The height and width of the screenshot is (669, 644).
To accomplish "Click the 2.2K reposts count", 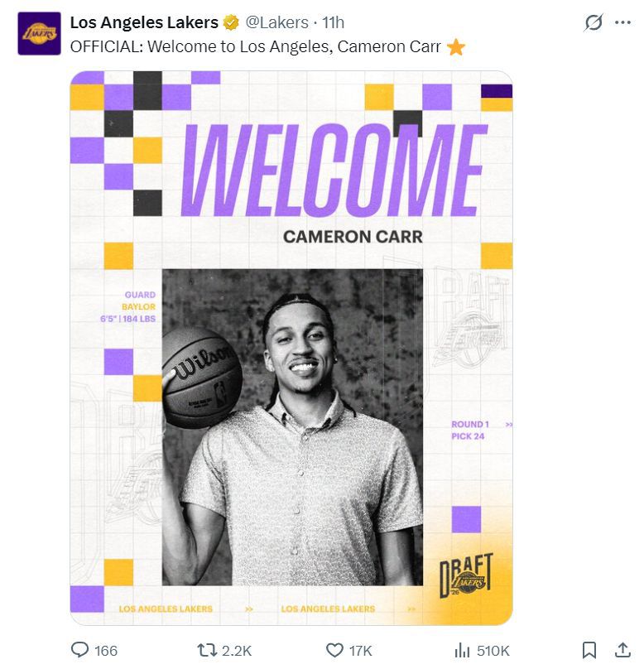I will 237,651.
